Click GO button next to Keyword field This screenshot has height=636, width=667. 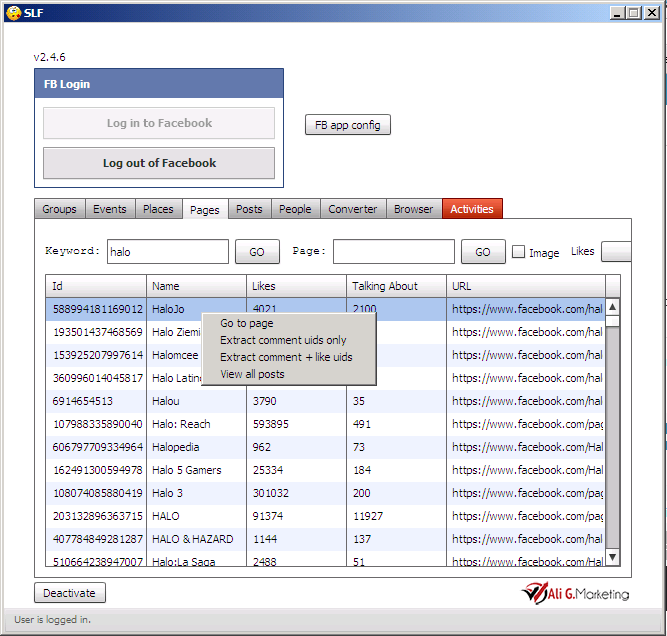[257, 252]
